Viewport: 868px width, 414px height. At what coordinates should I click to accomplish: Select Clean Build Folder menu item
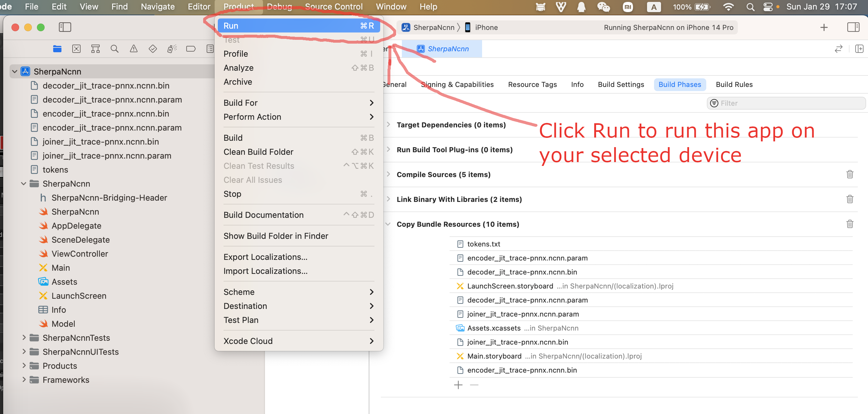pos(299,152)
